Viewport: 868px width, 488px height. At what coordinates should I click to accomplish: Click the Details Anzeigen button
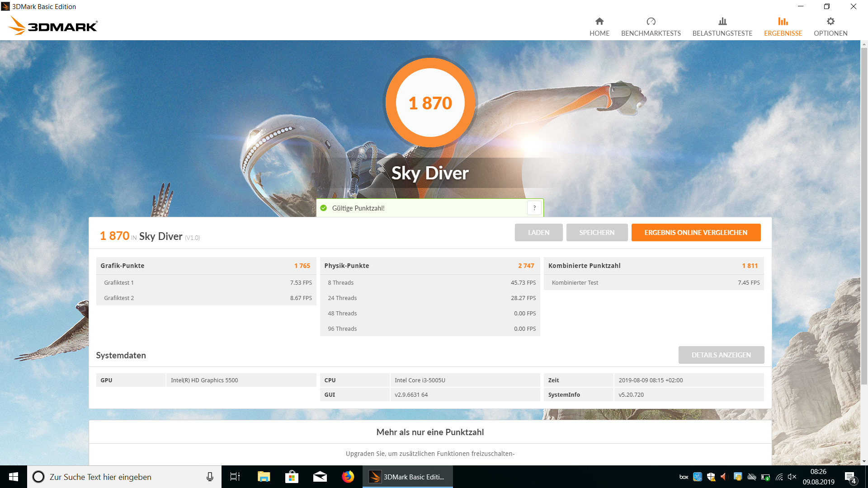coord(721,355)
